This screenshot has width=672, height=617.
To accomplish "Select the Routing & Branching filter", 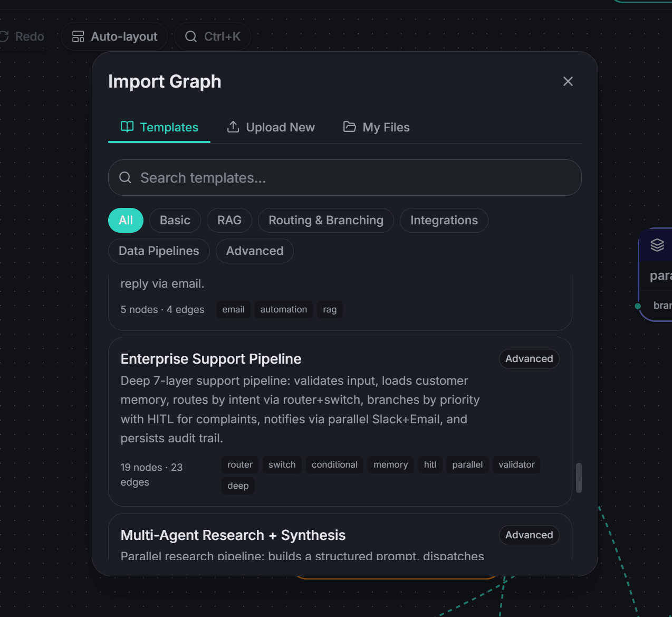I will coord(325,220).
